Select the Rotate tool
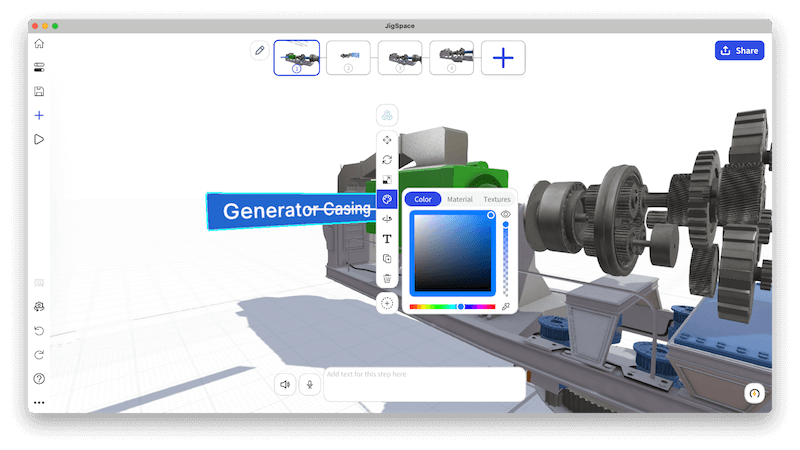 [387, 160]
